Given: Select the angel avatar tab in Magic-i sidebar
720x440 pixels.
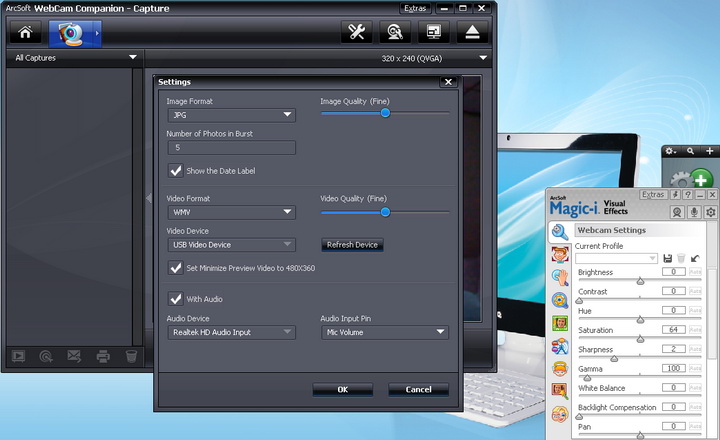Looking at the screenshot, I should 560,369.
